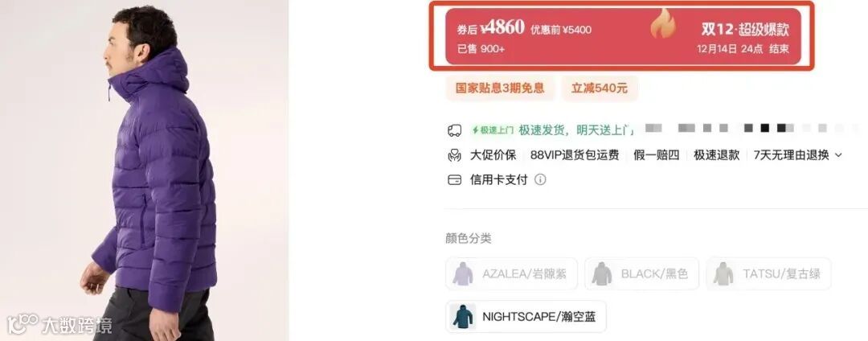Click the 7天无理由退换 service text
The width and height of the screenshot is (868, 341).
coord(791,155)
